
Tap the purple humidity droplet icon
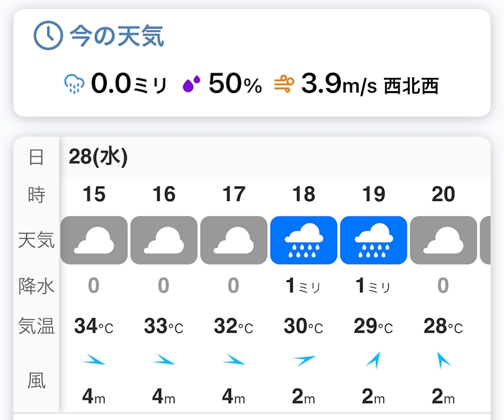click(191, 85)
